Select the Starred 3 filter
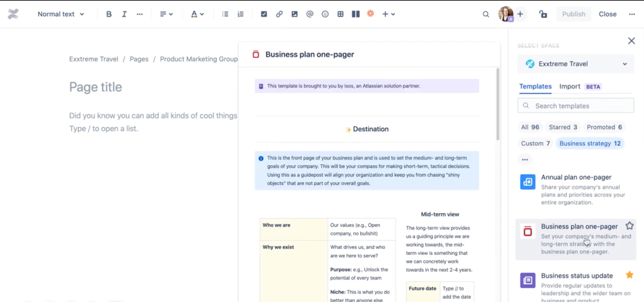This screenshot has height=302, width=644. 563,127
